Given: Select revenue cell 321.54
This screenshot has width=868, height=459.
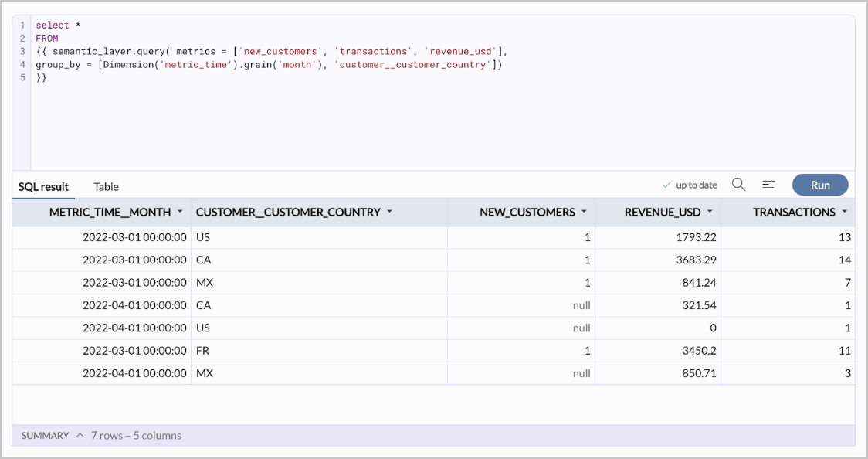Looking at the screenshot, I should click(x=658, y=306).
